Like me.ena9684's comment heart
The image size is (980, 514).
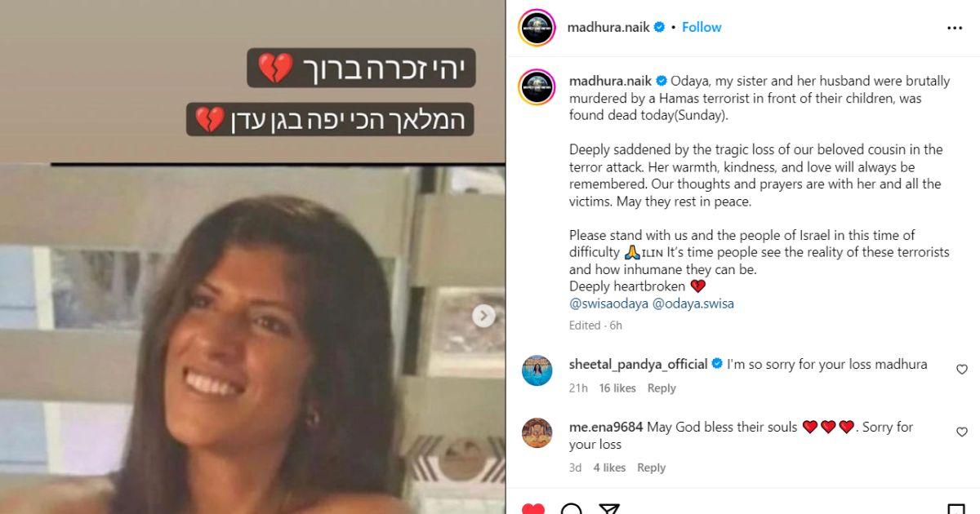click(x=961, y=432)
